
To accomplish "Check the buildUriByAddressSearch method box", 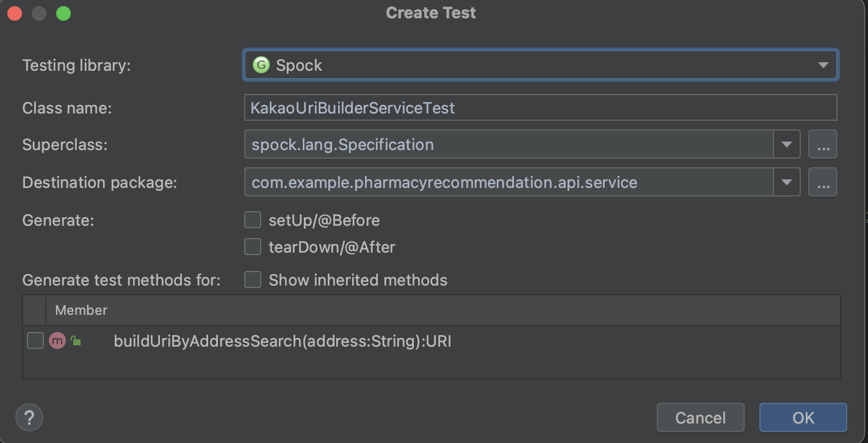I will click(35, 340).
